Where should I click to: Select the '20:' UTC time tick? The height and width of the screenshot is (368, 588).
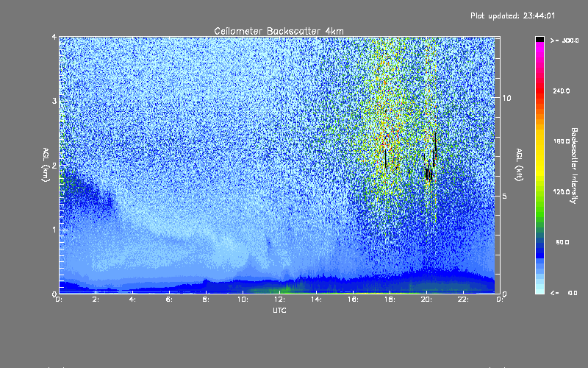tap(427, 300)
